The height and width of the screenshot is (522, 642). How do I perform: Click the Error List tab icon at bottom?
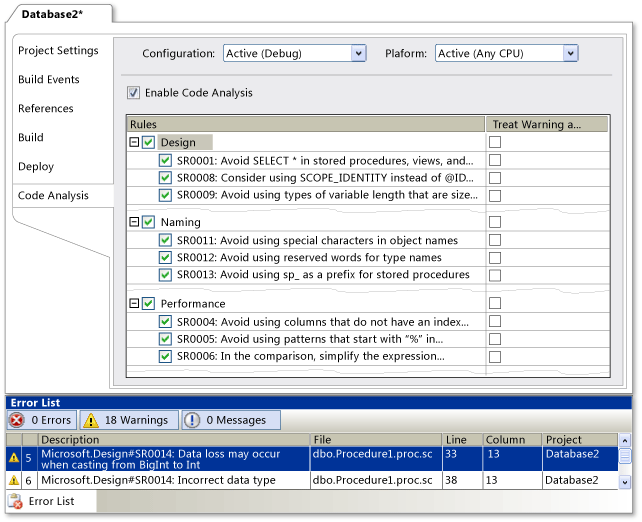[15, 501]
